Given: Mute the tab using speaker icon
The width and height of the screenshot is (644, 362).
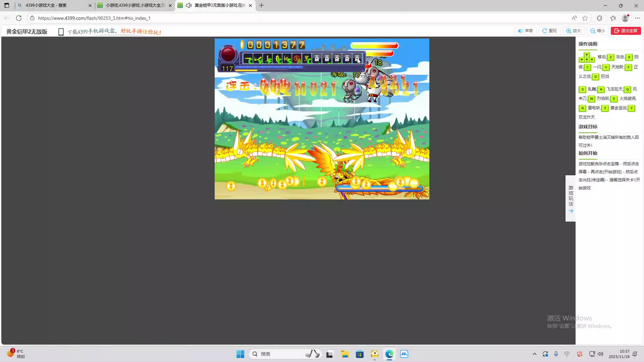Looking at the screenshot, I should pos(189,5).
